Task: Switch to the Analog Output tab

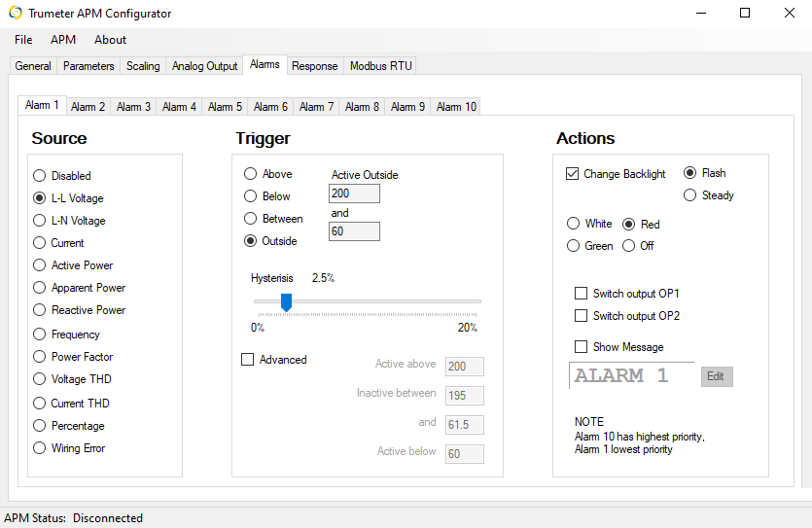Action: (x=204, y=66)
